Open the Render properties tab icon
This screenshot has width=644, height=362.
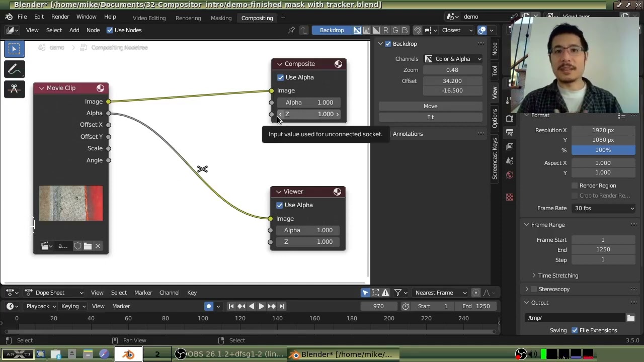pos(510,119)
